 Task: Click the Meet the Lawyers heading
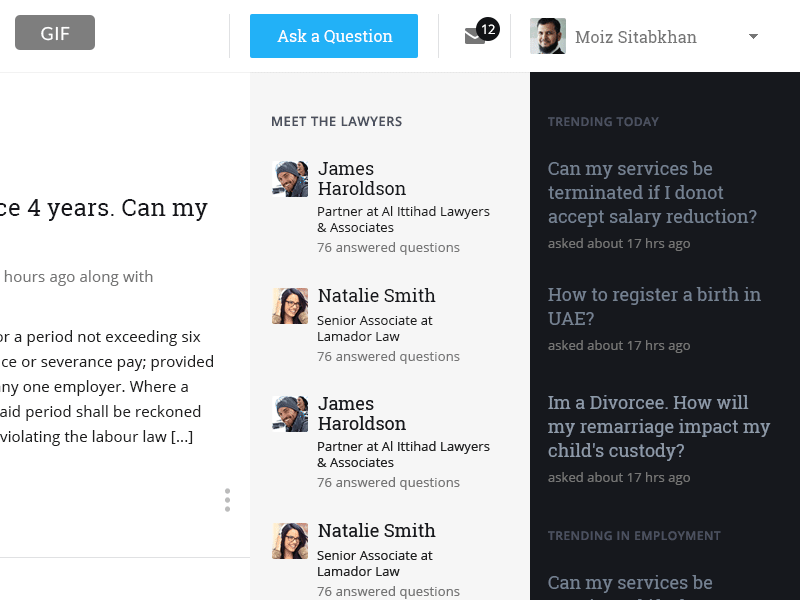pyautogui.click(x=336, y=122)
